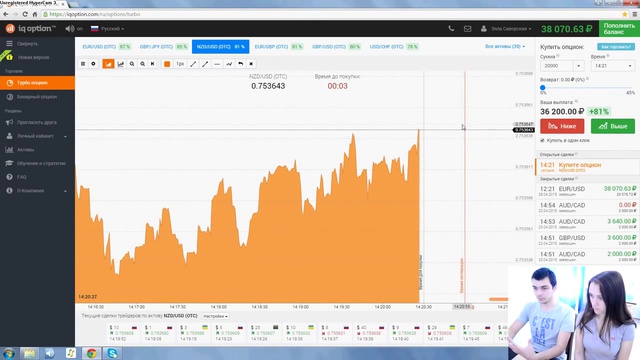
Task: Click the 14:20:59 time marker on axis
Action: (462, 307)
